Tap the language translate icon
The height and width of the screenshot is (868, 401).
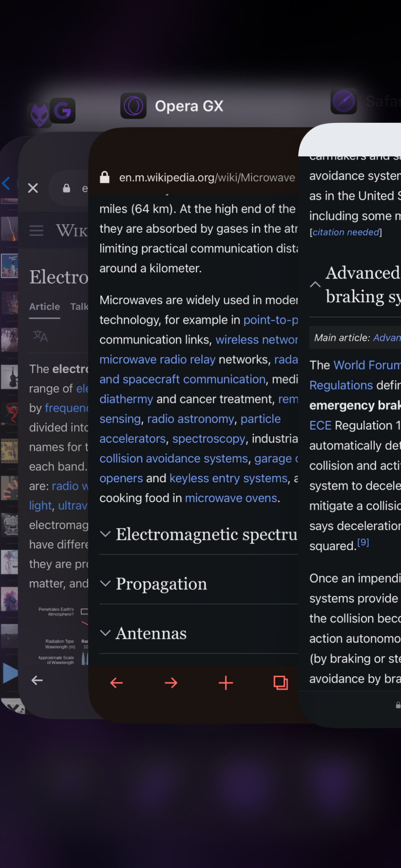40,335
